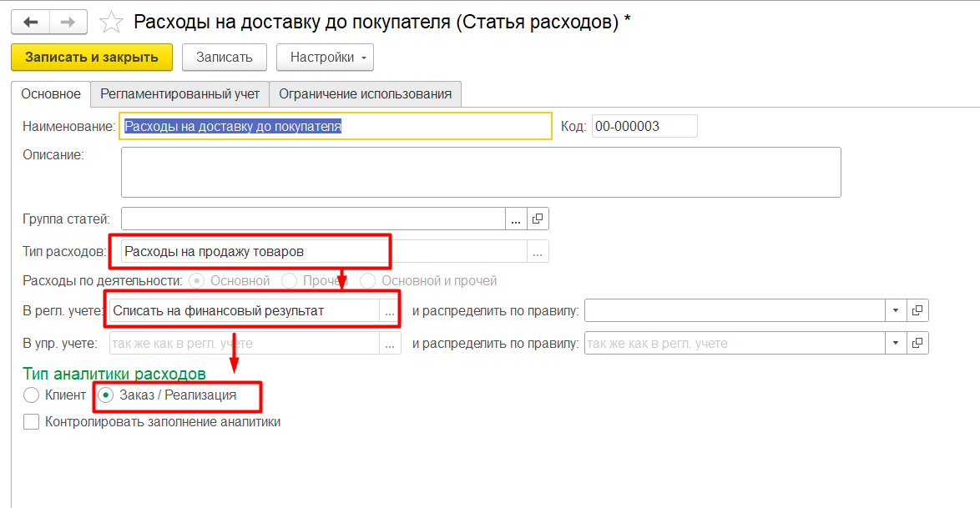Image resolution: width=980 pixels, height=508 pixels.
Task: Click the 'Записать и закрыть' button
Action: [x=92, y=58]
